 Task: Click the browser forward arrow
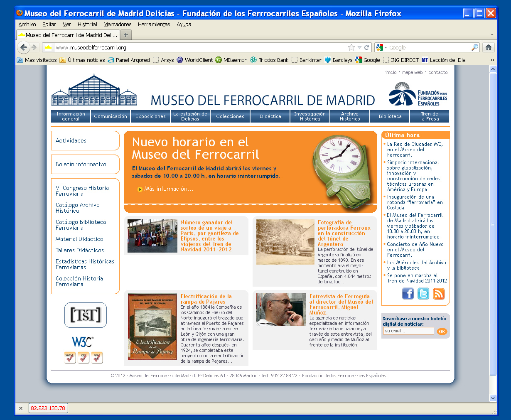[x=34, y=47]
